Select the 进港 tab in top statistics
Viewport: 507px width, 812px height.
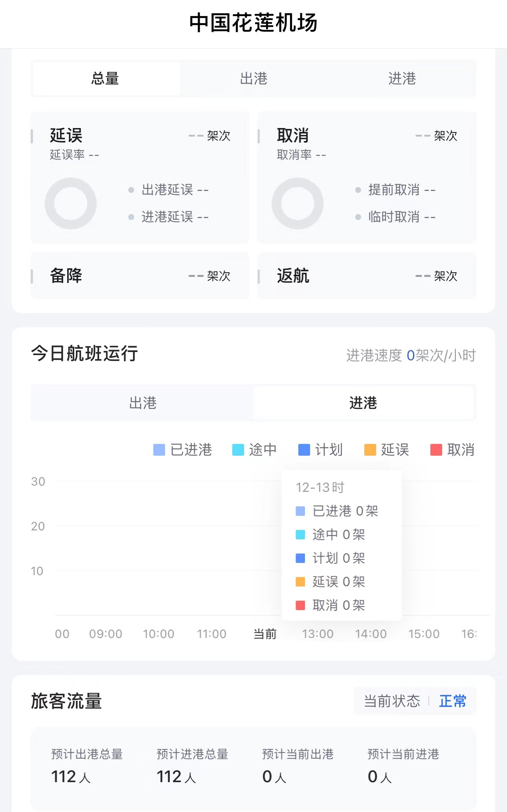coord(402,79)
